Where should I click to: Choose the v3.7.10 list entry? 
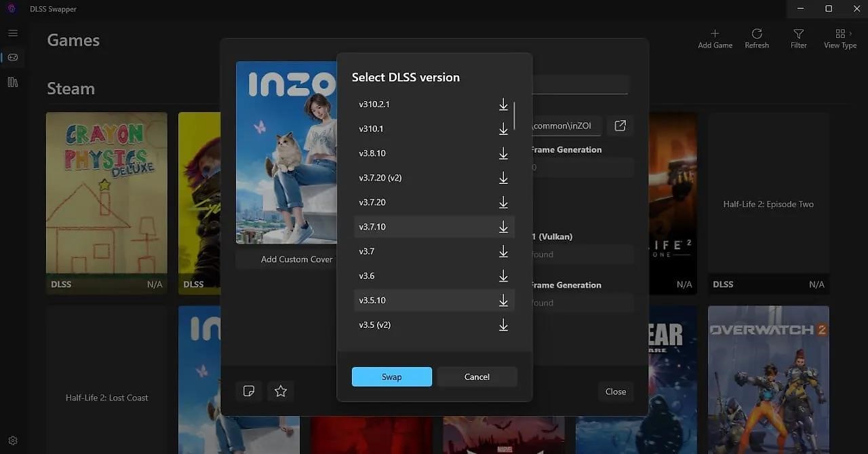[x=434, y=227]
